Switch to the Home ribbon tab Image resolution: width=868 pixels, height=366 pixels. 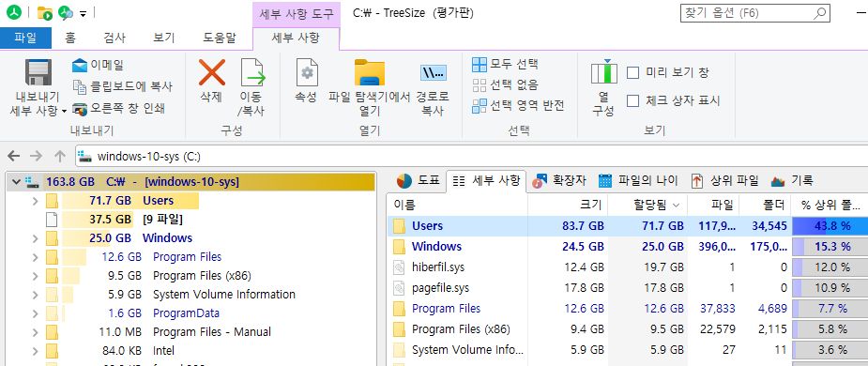pos(70,38)
